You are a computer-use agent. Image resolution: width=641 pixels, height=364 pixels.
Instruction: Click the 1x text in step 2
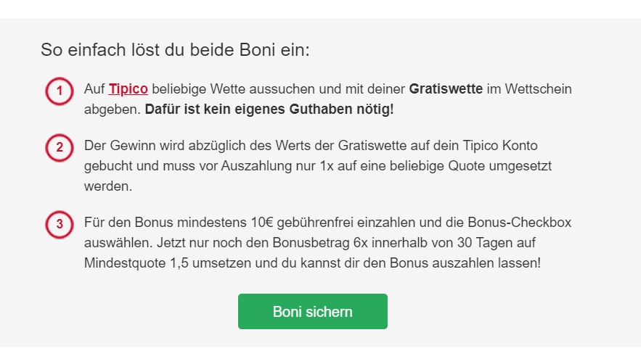tap(327, 166)
